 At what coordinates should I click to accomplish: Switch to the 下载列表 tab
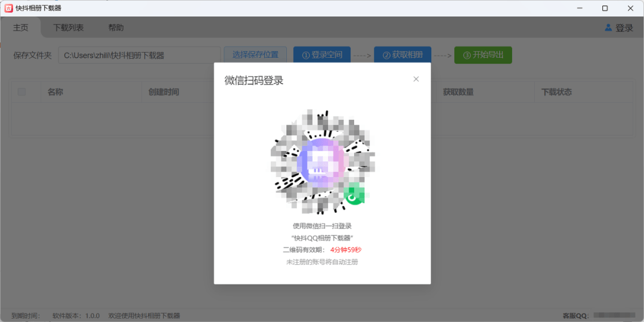point(68,27)
